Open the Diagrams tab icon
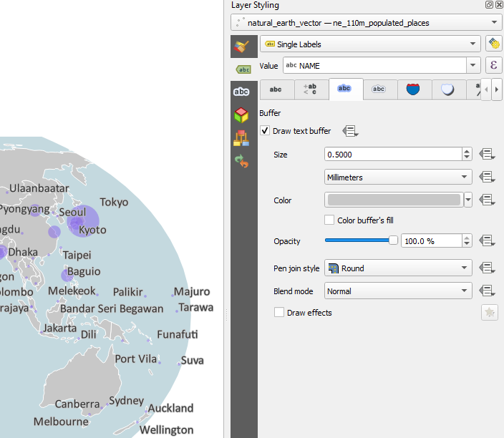The image size is (504, 438). tap(241, 138)
